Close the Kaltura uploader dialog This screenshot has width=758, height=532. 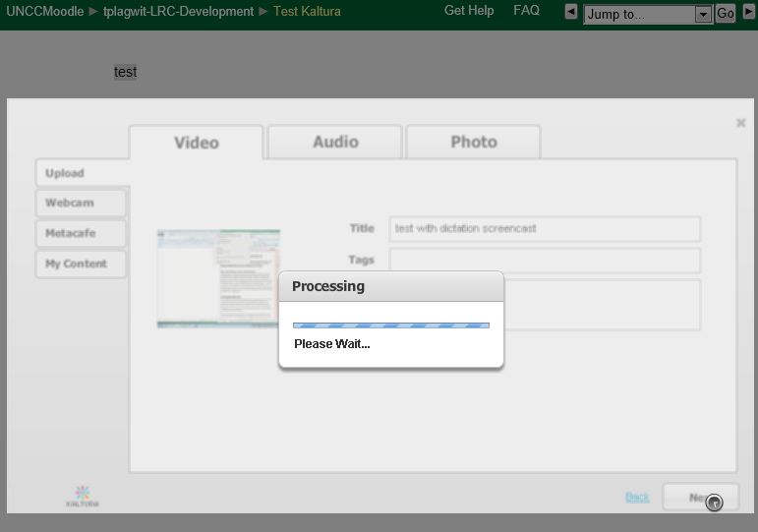(740, 123)
